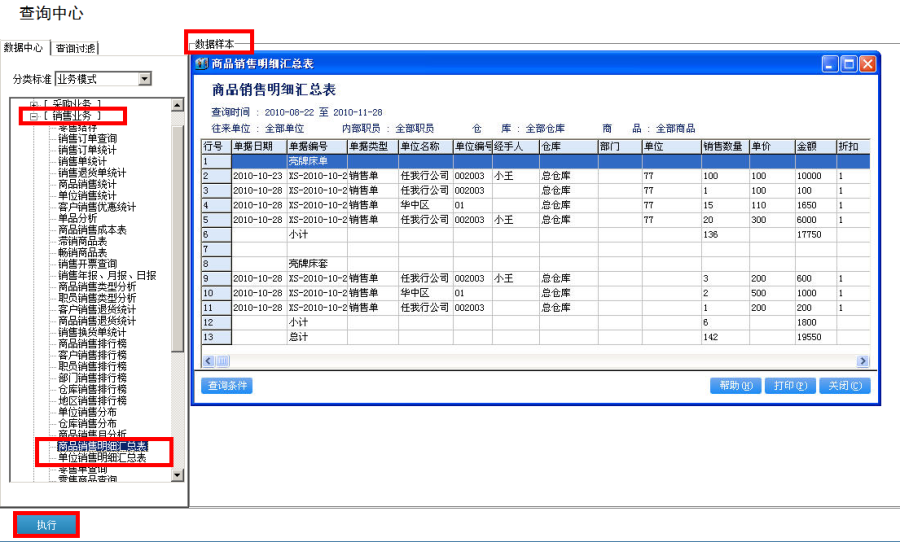This screenshot has width=900, height=542.
Task: Click the tree scrollbar up arrow
Action: click(x=178, y=105)
